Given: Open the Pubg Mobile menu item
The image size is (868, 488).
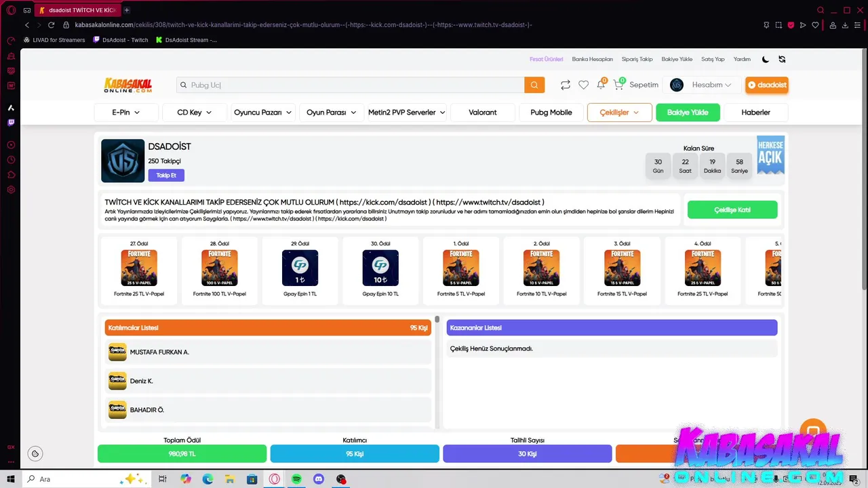Looking at the screenshot, I should [x=551, y=113].
